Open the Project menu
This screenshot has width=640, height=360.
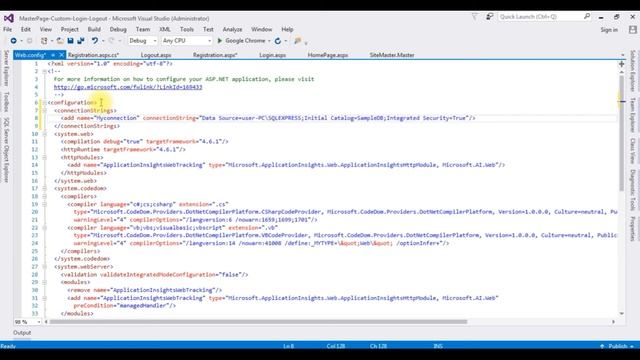[x=69, y=29]
